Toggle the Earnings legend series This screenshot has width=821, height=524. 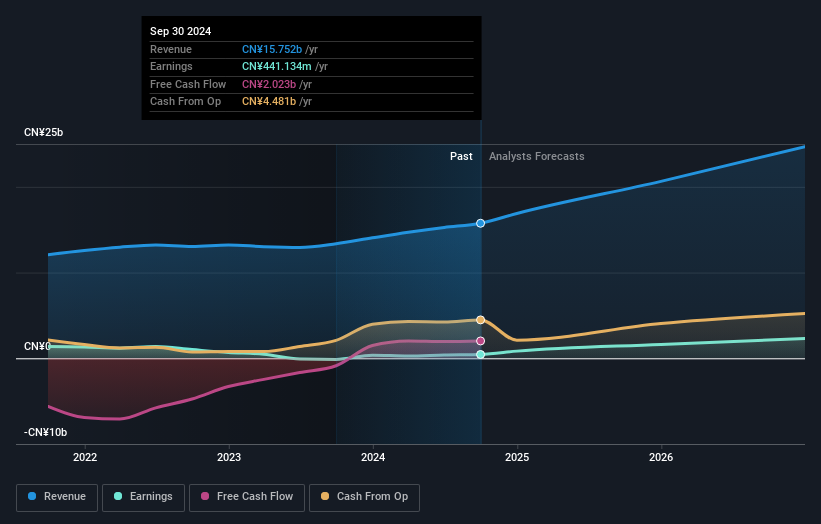point(143,497)
